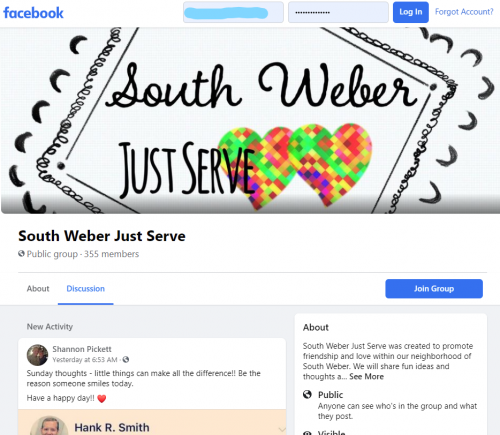Select the Discussion tab
The image size is (500, 435).
click(86, 289)
